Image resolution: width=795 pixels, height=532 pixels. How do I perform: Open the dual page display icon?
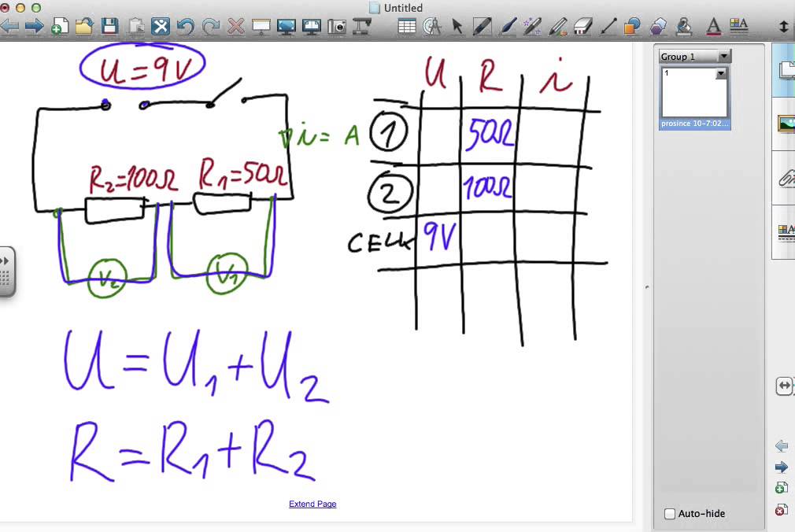point(311,26)
